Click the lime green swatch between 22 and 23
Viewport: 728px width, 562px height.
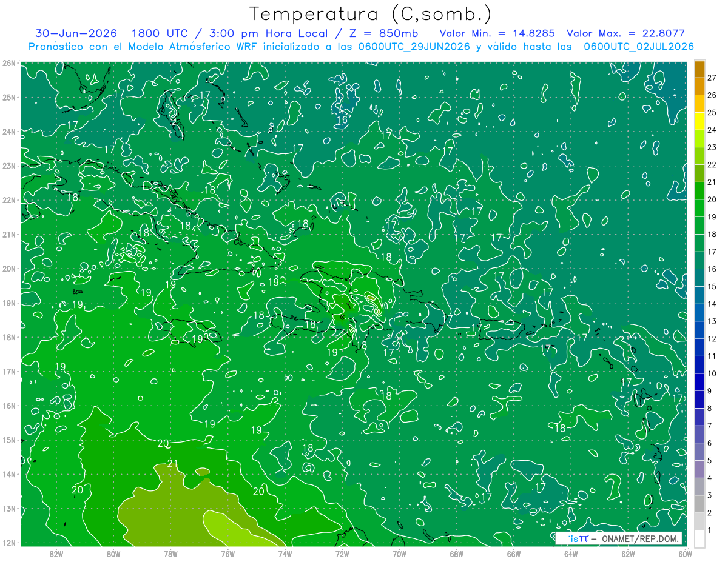[699, 156]
